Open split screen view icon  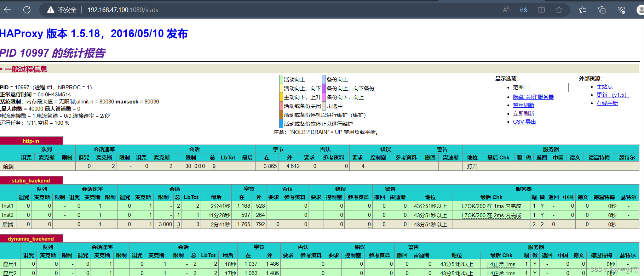click(x=541, y=10)
